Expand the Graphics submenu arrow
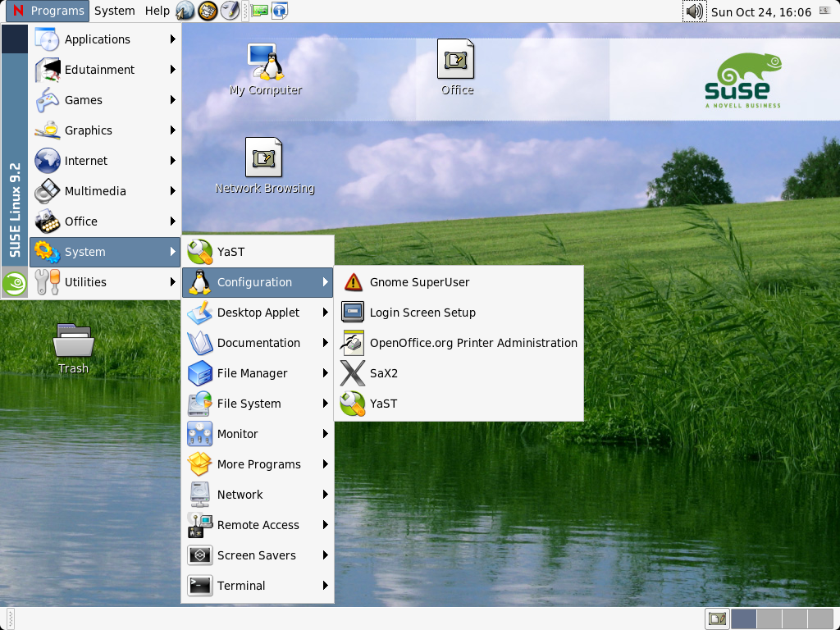 coord(172,130)
